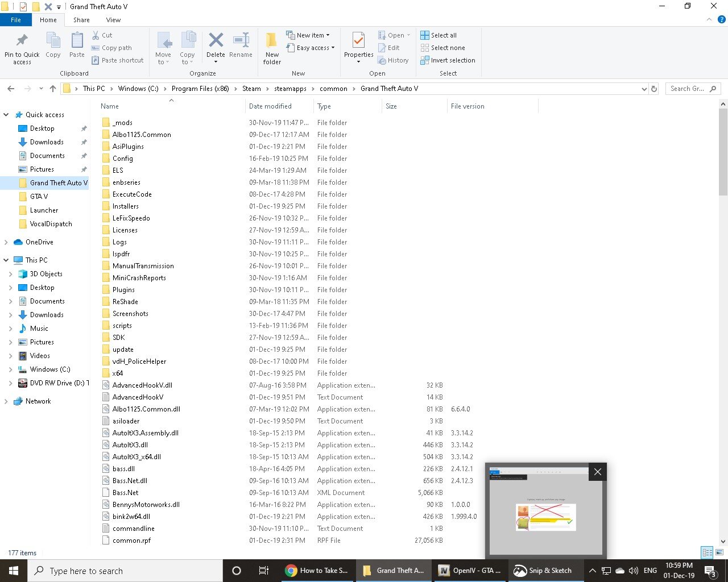Expand the OneDrive tree node
Screen dimensions: 728x582
[6, 242]
